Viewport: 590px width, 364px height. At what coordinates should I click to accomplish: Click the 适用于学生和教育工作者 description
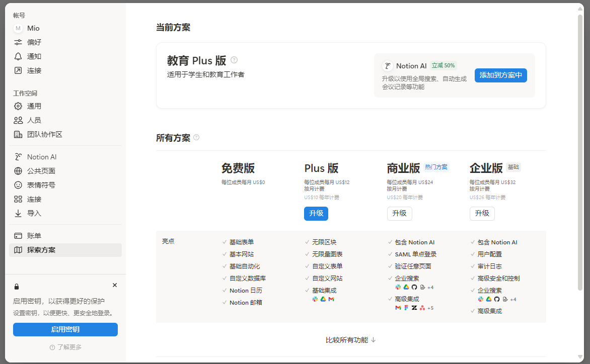pos(206,74)
